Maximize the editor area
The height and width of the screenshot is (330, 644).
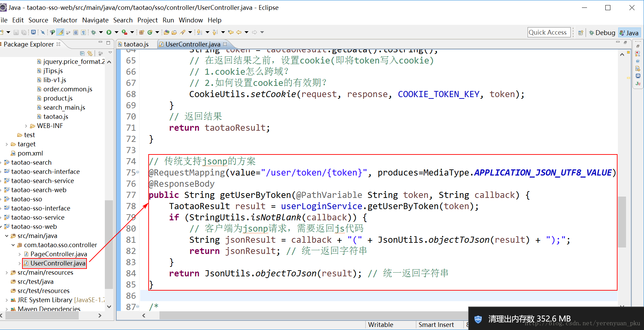click(x=625, y=43)
